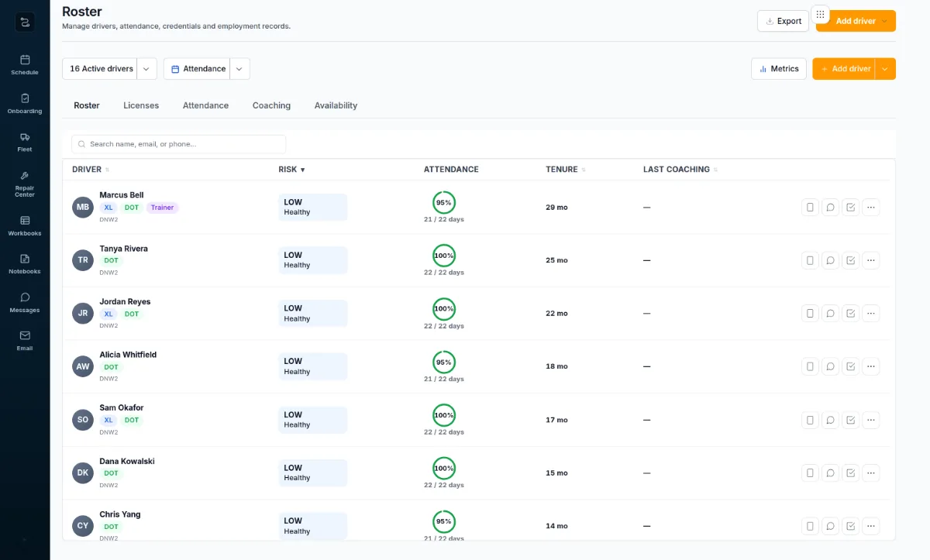Toggle the RISK column sort arrow
The width and height of the screenshot is (930, 560).
tap(302, 170)
